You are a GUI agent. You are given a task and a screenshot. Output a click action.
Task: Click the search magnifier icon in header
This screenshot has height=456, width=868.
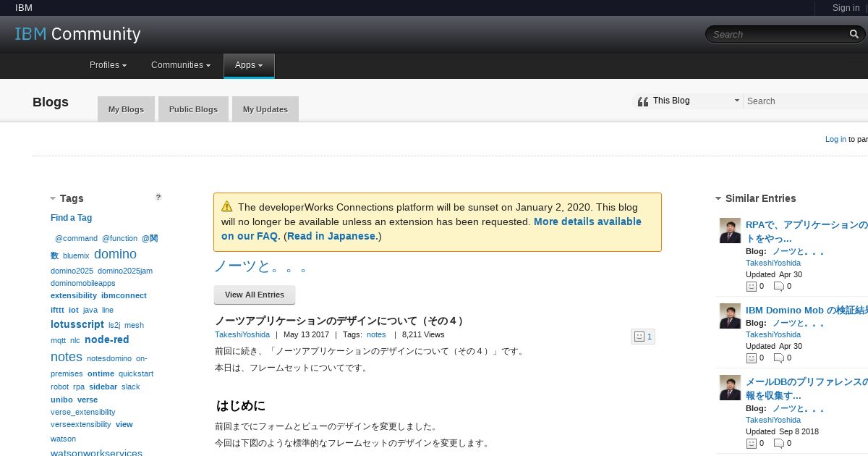click(854, 34)
